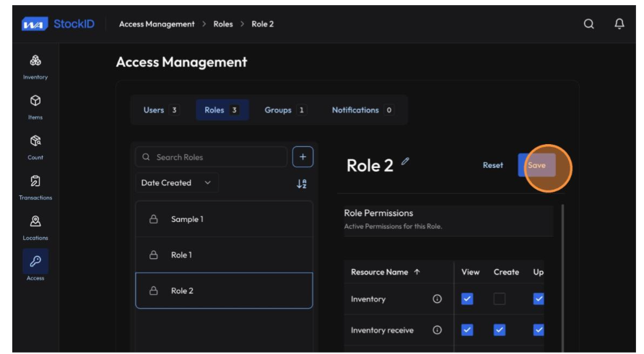Switch to the Groups tab
Image resolution: width=644 pixels, height=354 pixels.
(x=285, y=110)
